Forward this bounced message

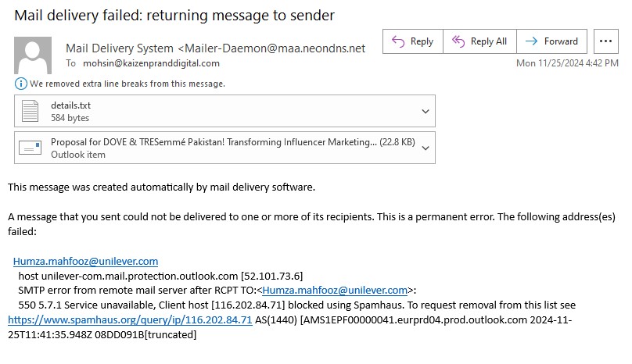click(551, 41)
